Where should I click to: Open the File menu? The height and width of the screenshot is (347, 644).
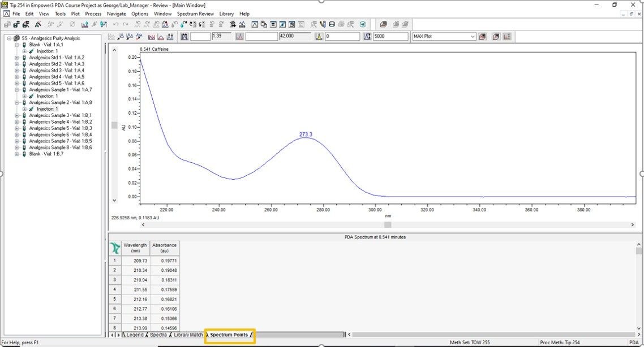(16, 14)
